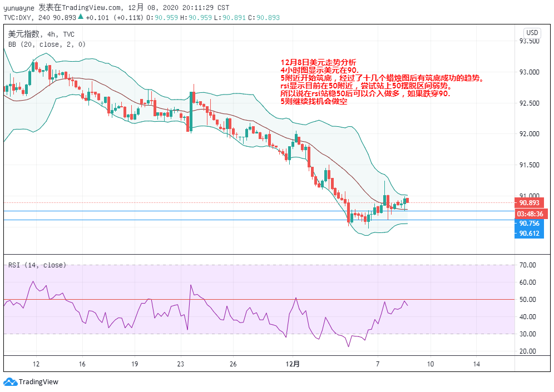Click the 19 date label on time axis
Image resolution: width=554 pixels, height=392 pixels.
(135, 364)
